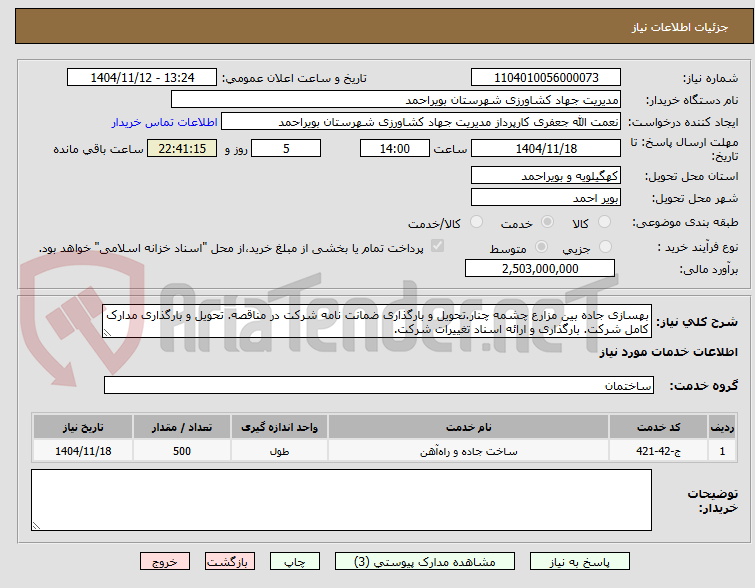Click the واحد اندازه گیری column header
The image size is (755, 588).
click(x=279, y=427)
